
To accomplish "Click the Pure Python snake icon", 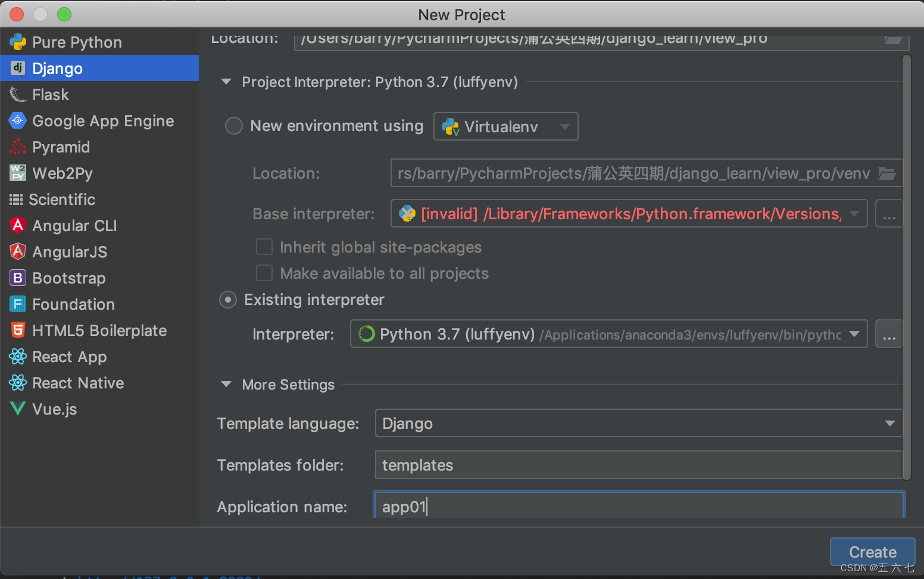I will tap(18, 42).
